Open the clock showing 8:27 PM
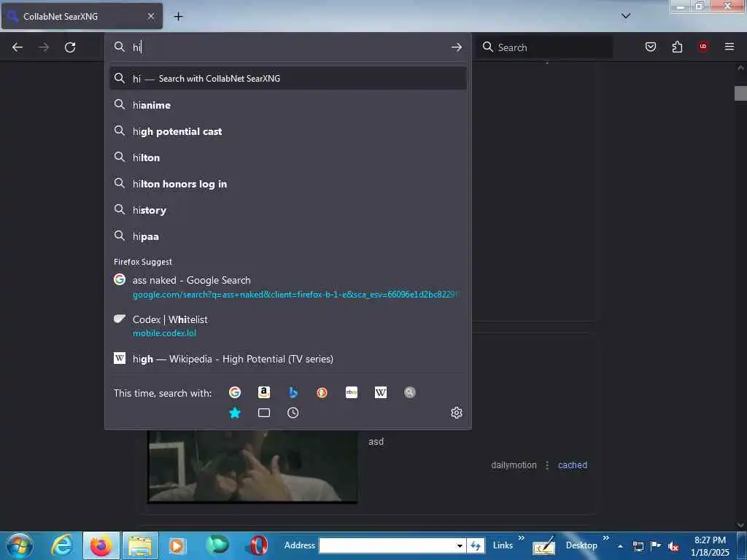 pyautogui.click(x=710, y=545)
